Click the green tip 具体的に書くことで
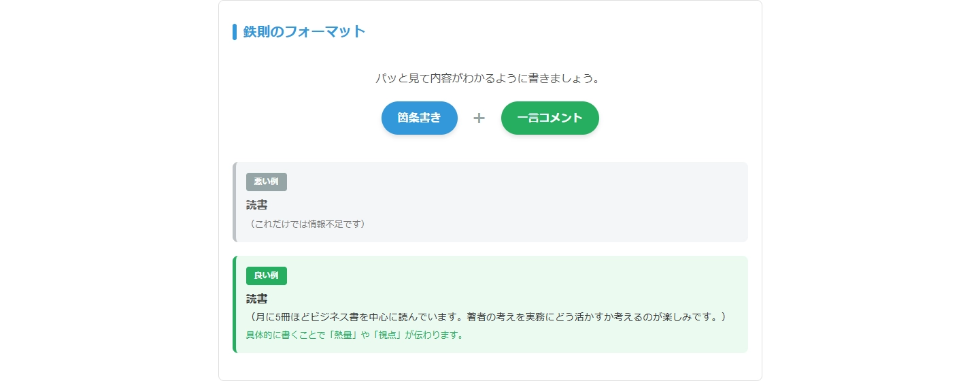 click(x=356, y=335)
